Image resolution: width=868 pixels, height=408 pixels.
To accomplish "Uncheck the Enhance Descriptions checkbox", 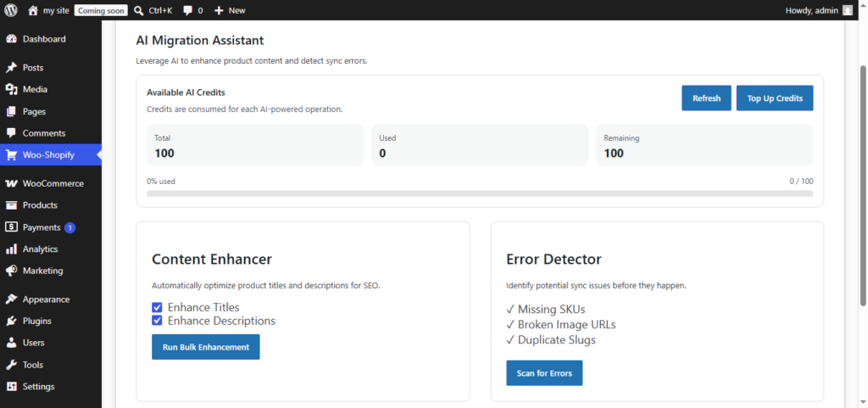I will point(157,321).
